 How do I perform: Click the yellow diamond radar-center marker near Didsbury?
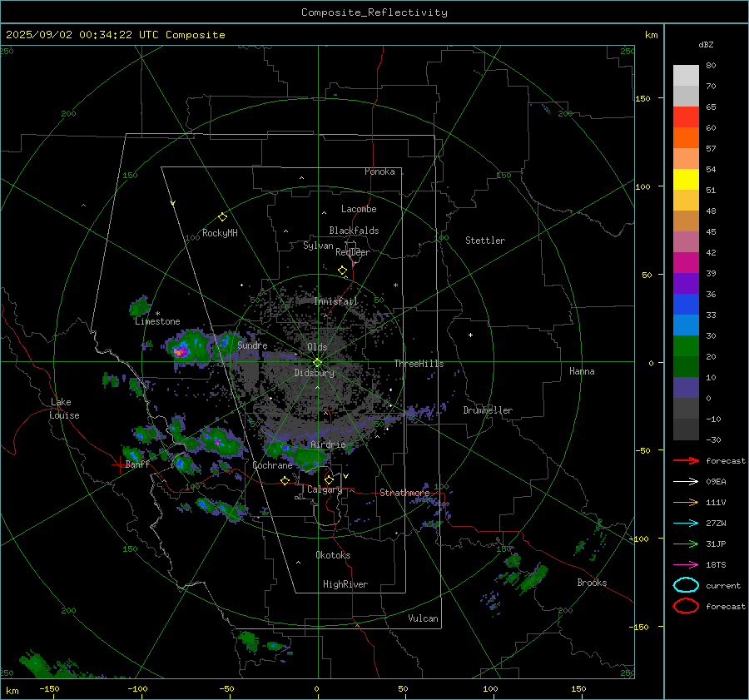point(317,363)
